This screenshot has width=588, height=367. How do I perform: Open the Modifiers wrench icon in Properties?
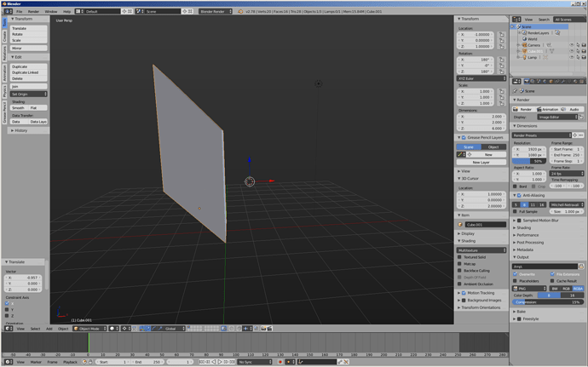pos(563,82)
